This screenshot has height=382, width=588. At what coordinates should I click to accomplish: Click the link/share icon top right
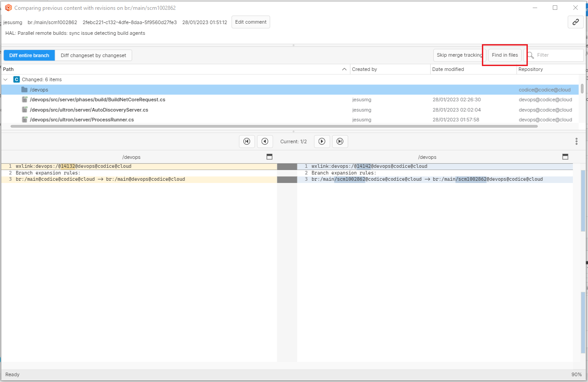tap(575, 22)
